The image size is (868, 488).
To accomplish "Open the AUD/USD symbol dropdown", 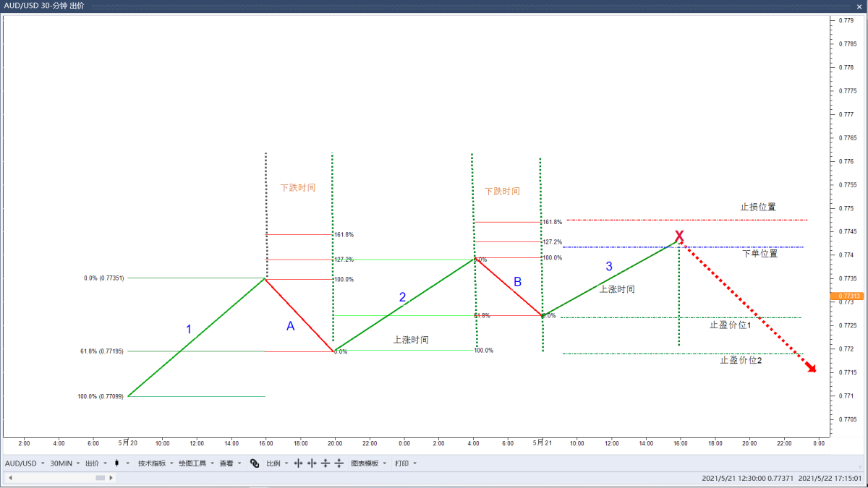I will click(x=25, y=463).
